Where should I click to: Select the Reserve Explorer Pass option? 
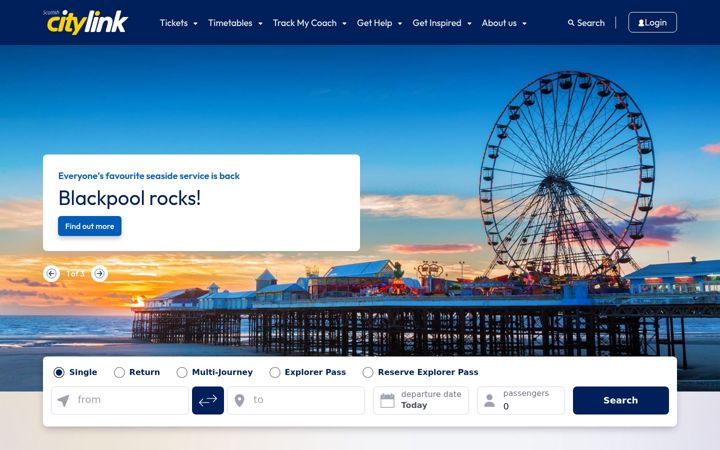[x=368, y=372]
